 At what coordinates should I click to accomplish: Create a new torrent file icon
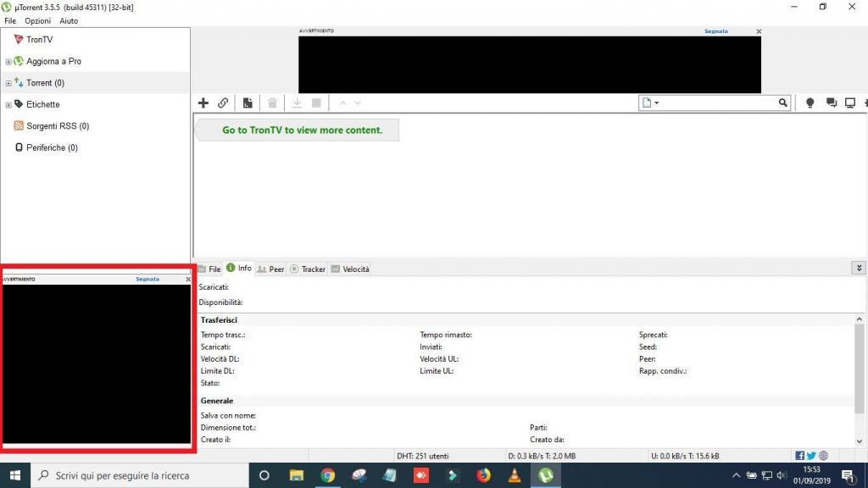coord(248,103)
